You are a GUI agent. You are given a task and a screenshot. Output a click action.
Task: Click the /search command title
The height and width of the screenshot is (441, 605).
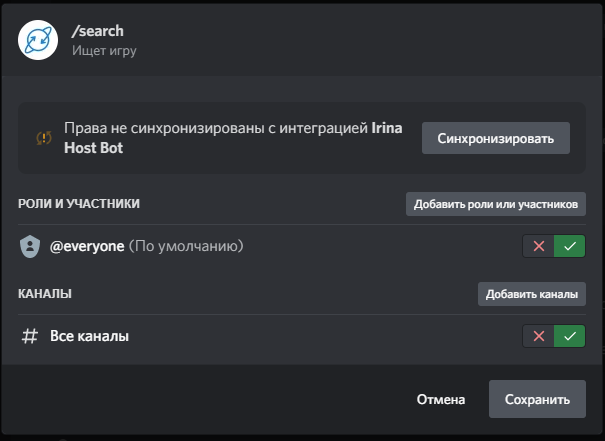pos(98,31)
